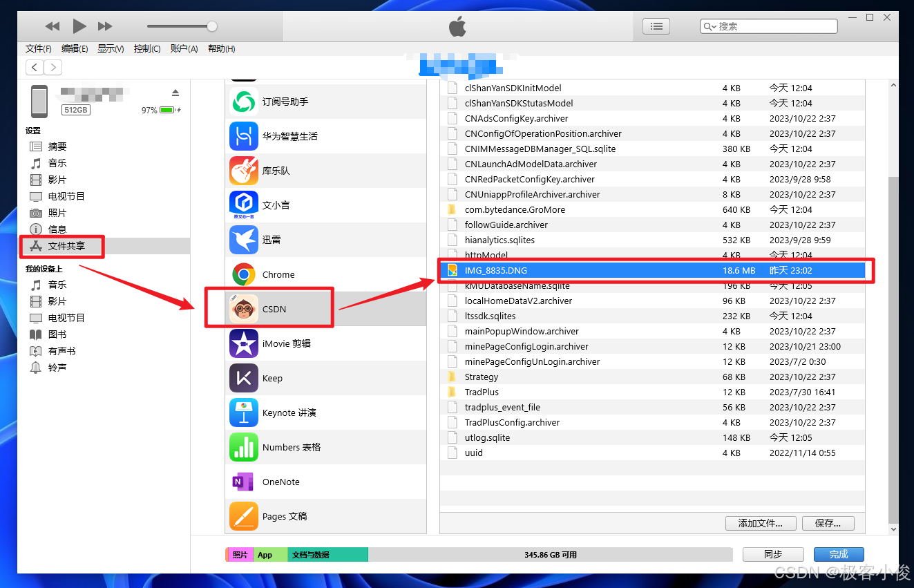Open the 账户(A) menu
Image resolution: width=914 pixels, height=588 pixels.
click(x=184, y=48)
